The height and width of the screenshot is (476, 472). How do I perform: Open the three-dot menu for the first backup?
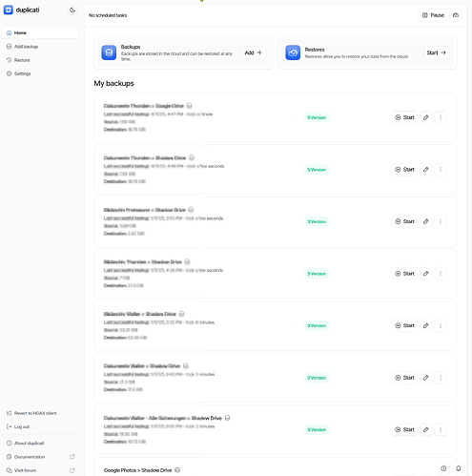point(441,117)
